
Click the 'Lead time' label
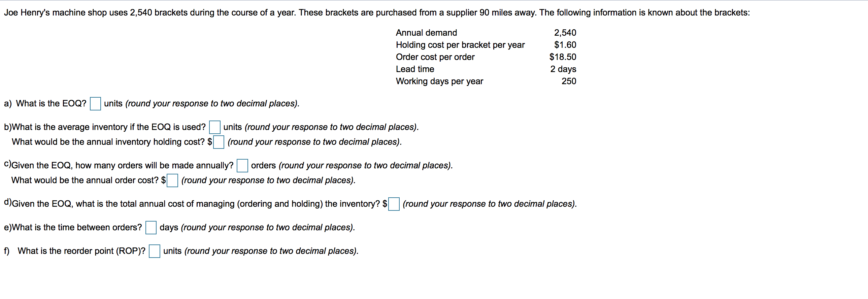[415, 69]
